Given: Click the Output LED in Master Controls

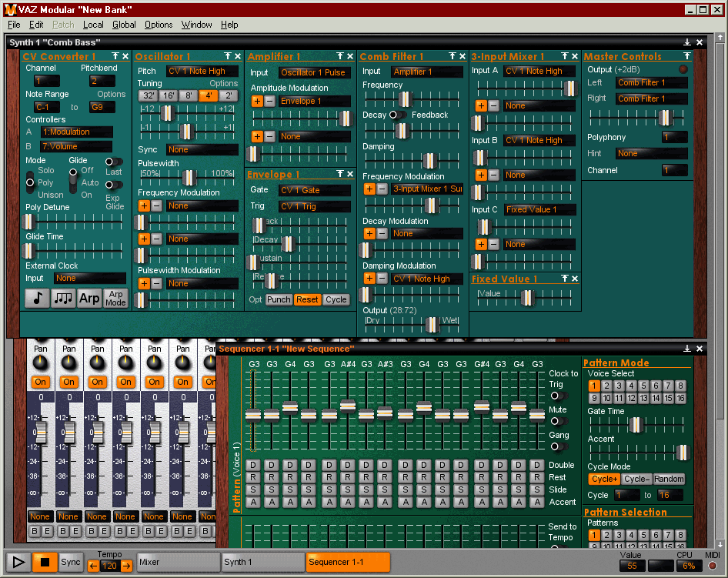Looking at the screenshot, I should pyautogui.click(x=683, y=69).
